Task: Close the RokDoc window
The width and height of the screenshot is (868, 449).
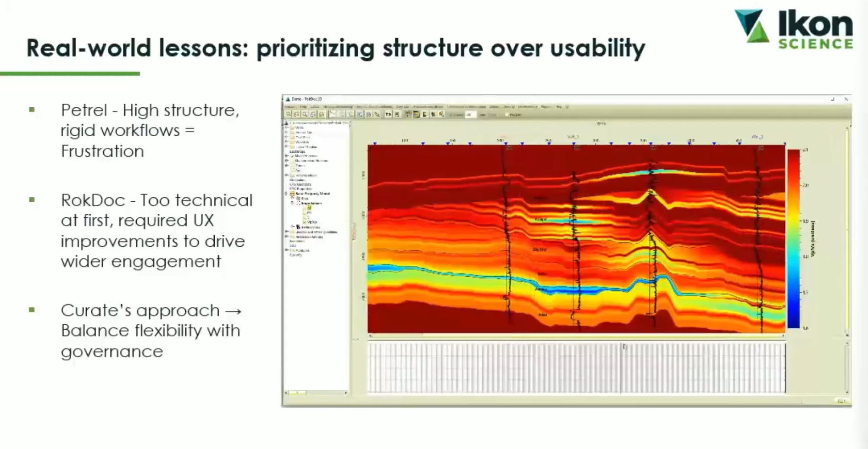Action: point(846,99)
